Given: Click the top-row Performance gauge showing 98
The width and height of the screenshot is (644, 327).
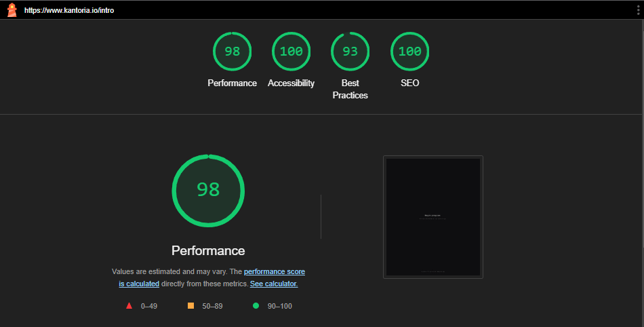Looking at the screenshot, I should [232, 52].
